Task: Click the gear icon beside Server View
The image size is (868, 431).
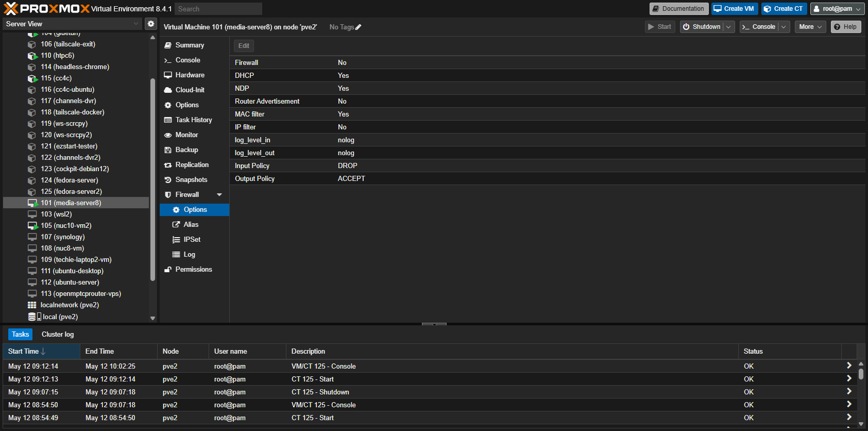Action: (x=150, y=24)
